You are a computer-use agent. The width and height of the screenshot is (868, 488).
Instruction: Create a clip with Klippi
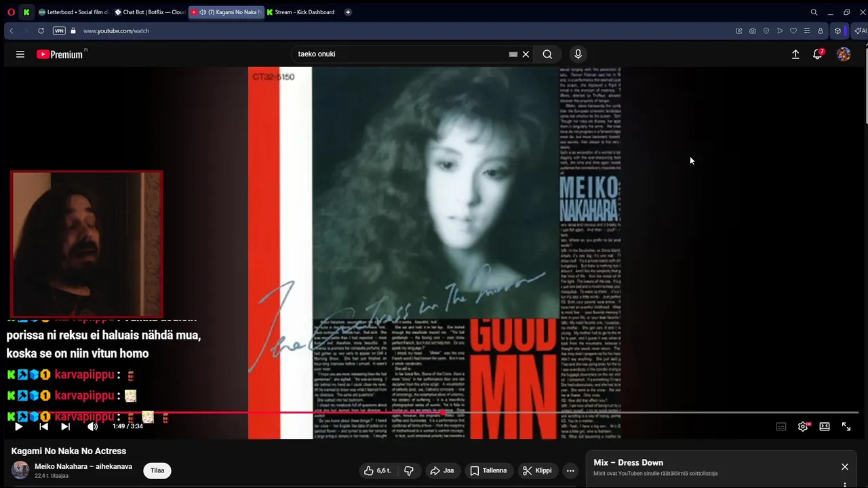[x=537, y=470]
